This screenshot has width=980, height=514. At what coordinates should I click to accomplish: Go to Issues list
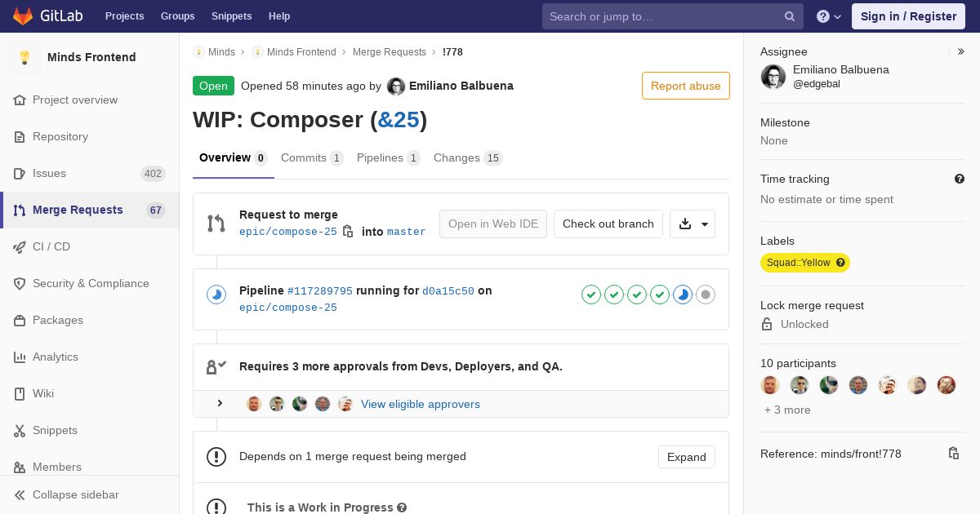point(90,173)
